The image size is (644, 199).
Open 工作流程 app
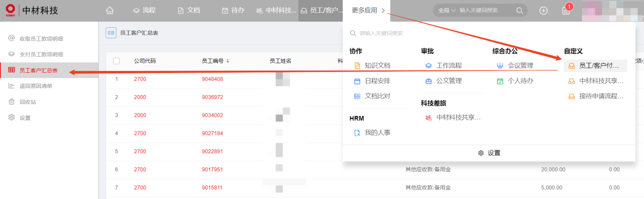coord(443,66)
